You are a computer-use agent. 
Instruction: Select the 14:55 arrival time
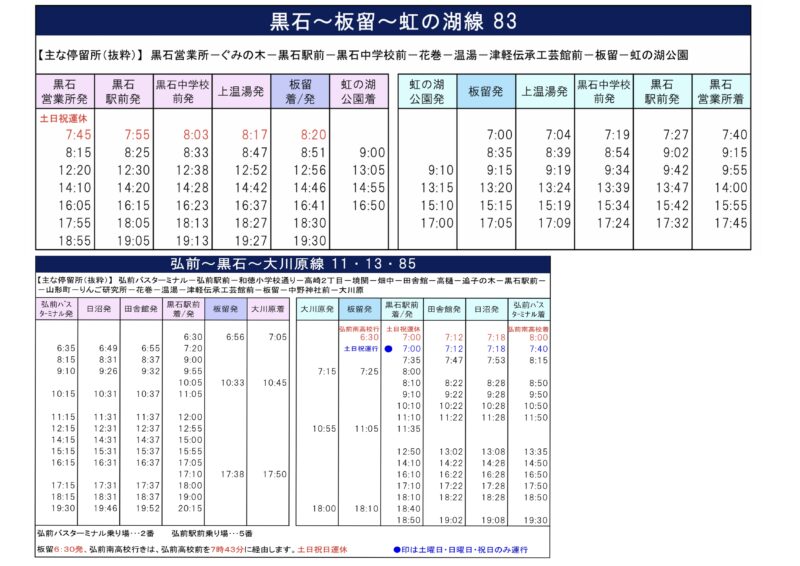(x=368, y=188)
